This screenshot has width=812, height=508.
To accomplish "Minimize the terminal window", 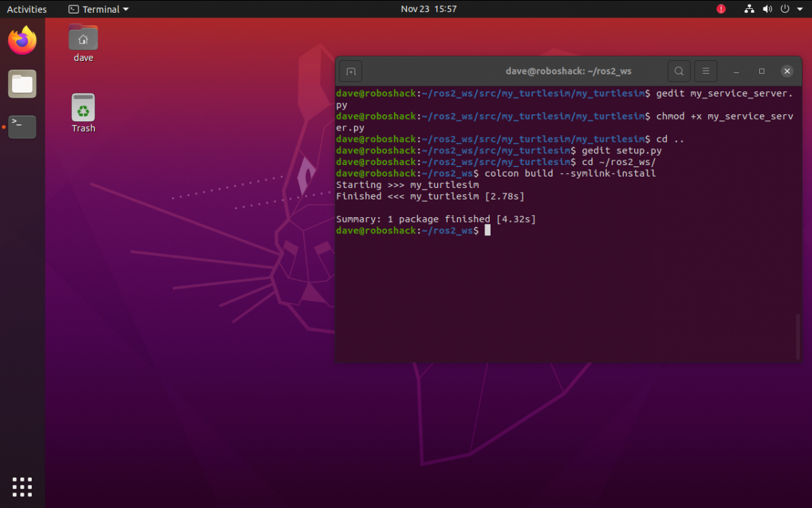I will pos(736,71).
